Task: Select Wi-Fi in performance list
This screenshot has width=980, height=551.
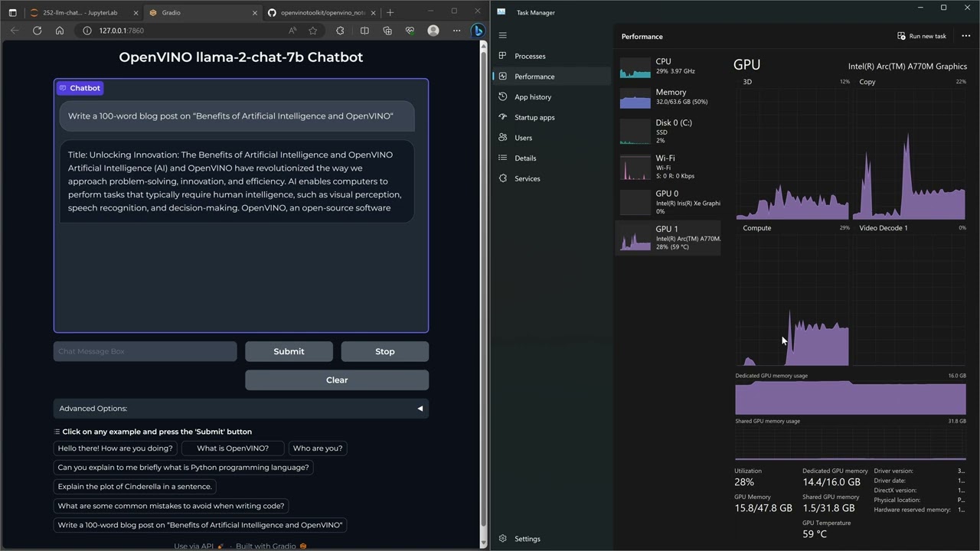Action: click(x=668, y=167)
